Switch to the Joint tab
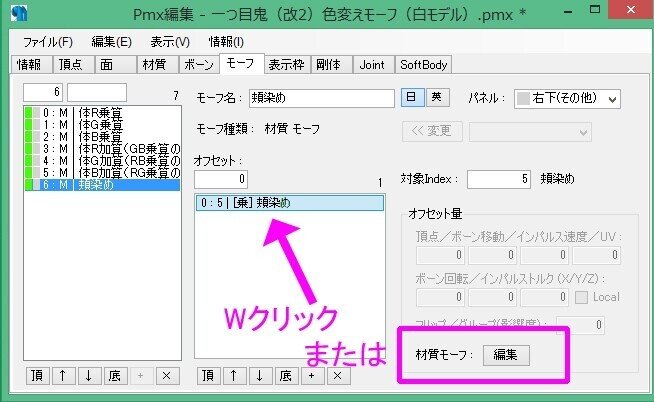This screenshot has height=402, width=654. 373,65
